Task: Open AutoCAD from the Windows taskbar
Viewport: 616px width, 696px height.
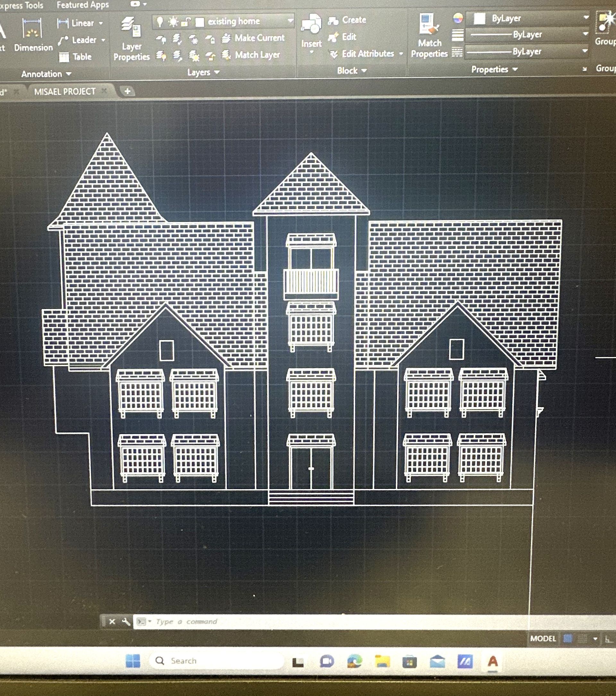Action: tap(493, 661)
